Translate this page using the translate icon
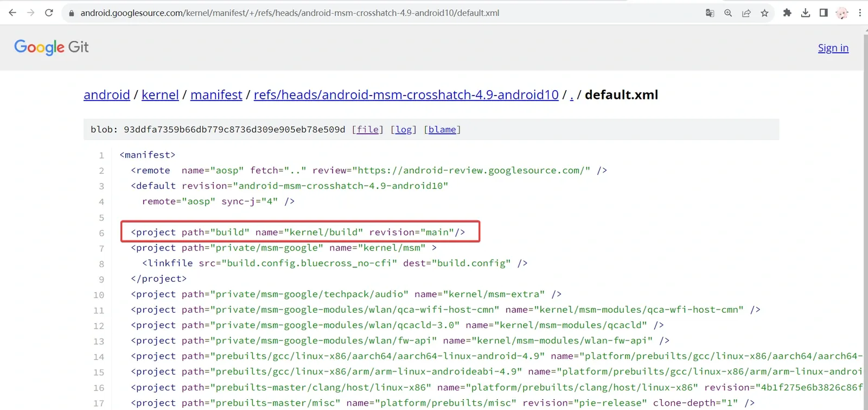Screen dimensions: 868x410 click(710, 13)
